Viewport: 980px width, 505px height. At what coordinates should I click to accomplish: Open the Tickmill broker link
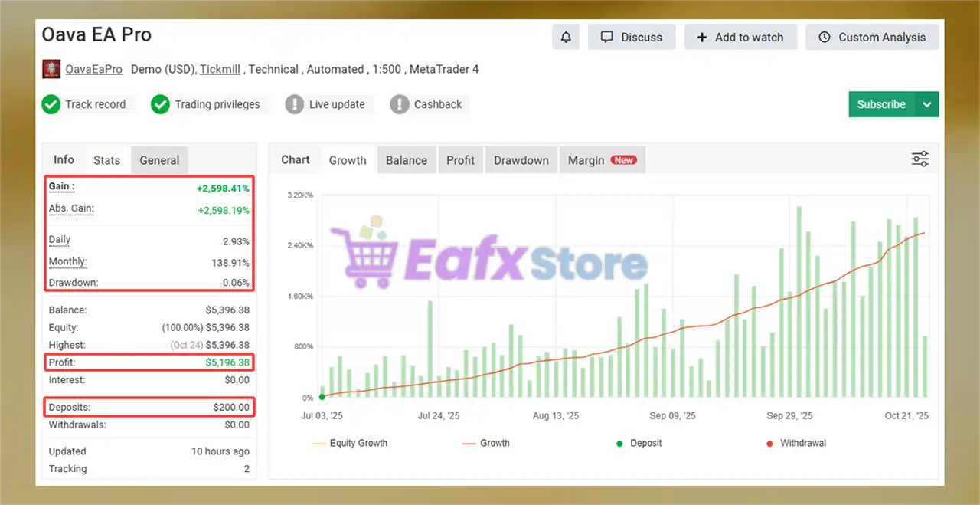tap(220, 69)
